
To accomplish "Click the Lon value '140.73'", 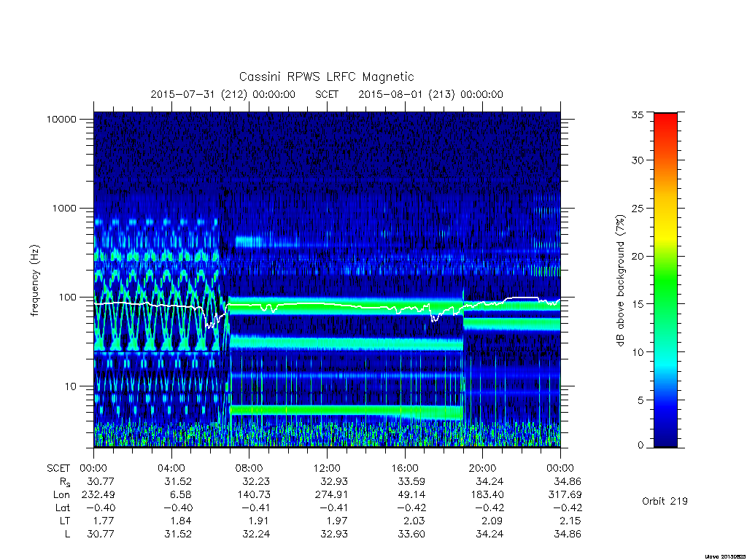I will pos(253,495).
